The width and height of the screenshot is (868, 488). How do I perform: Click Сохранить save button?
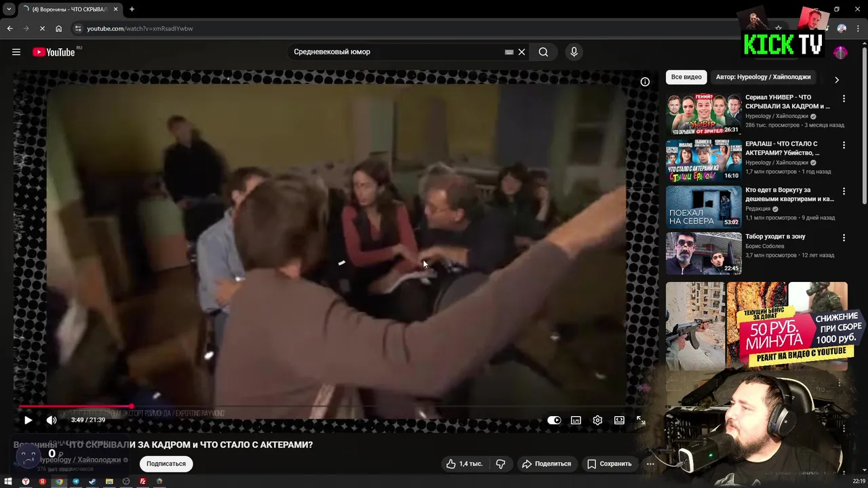(x=609, y=464)
